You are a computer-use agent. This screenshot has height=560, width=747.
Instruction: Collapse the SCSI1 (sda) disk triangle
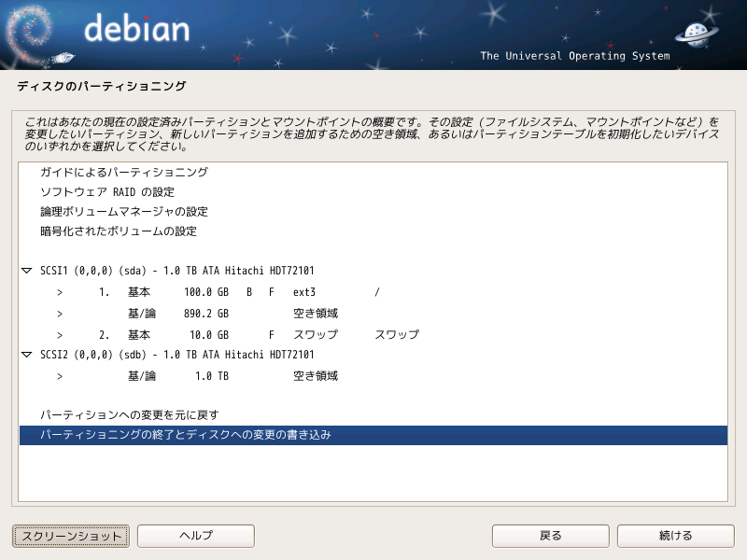pos(27,271)
